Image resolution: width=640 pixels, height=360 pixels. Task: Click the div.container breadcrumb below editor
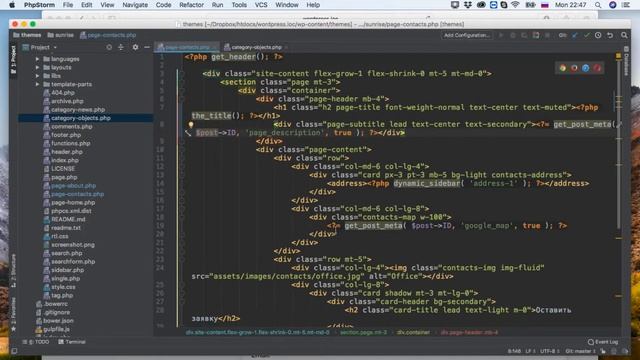pos(413,333)
